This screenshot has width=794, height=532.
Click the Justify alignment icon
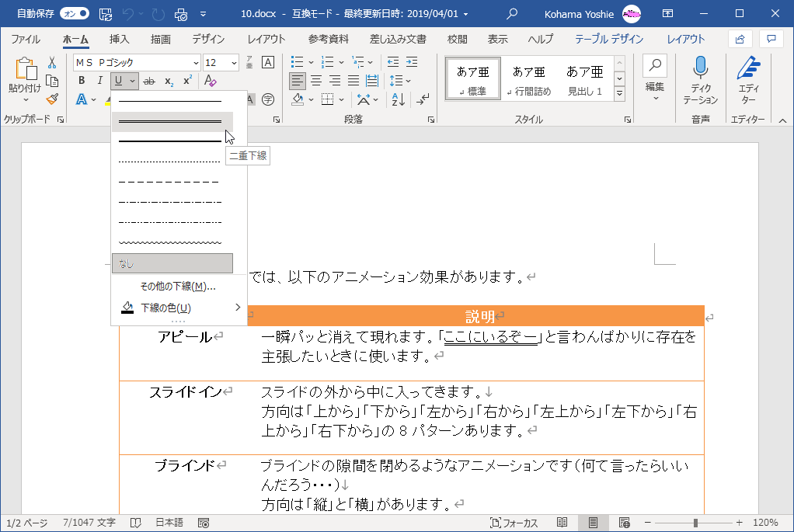tap(353, 81)
